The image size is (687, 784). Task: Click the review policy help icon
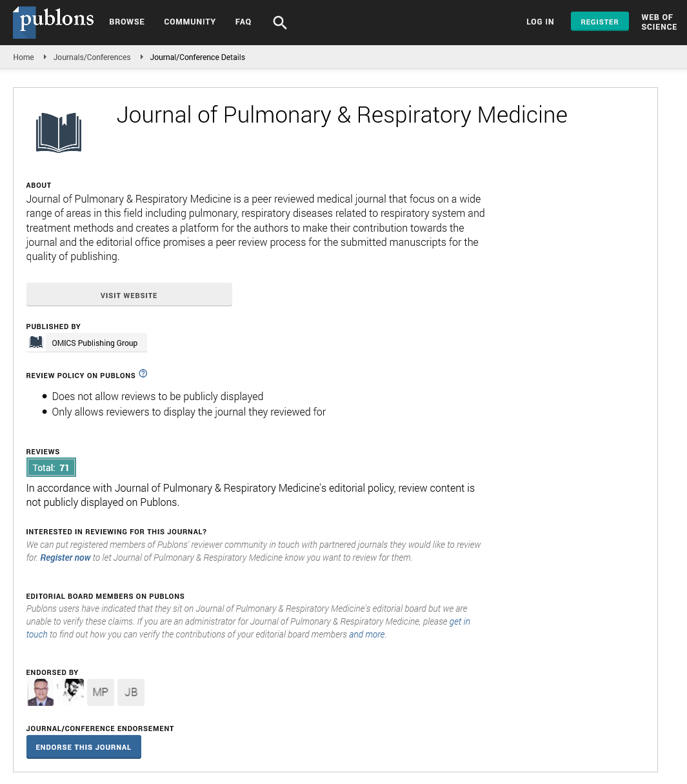[x=143, y=374]
